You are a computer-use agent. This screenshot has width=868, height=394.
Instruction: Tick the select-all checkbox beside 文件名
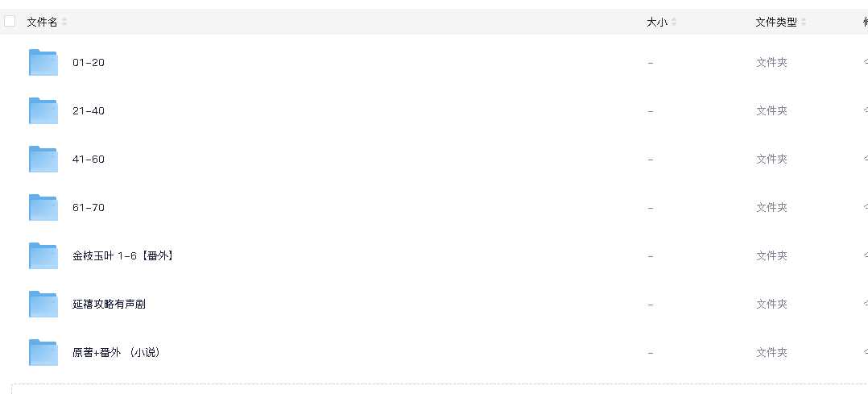10,22
